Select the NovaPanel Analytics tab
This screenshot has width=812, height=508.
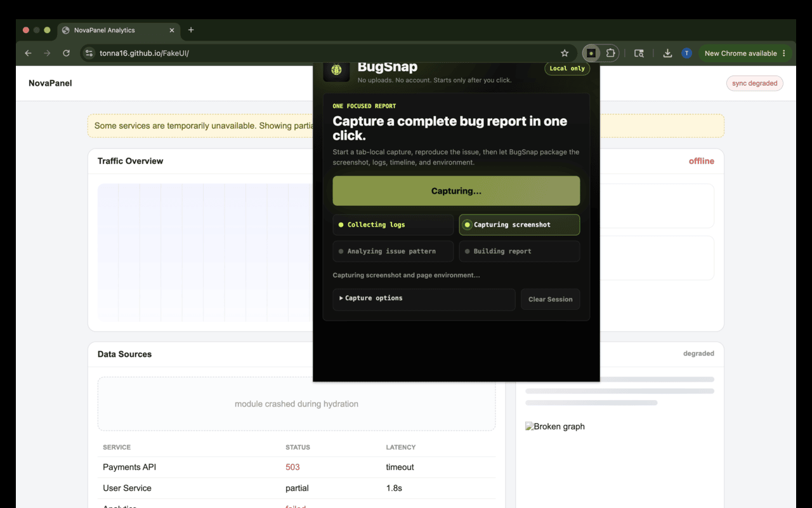(119, 30)
